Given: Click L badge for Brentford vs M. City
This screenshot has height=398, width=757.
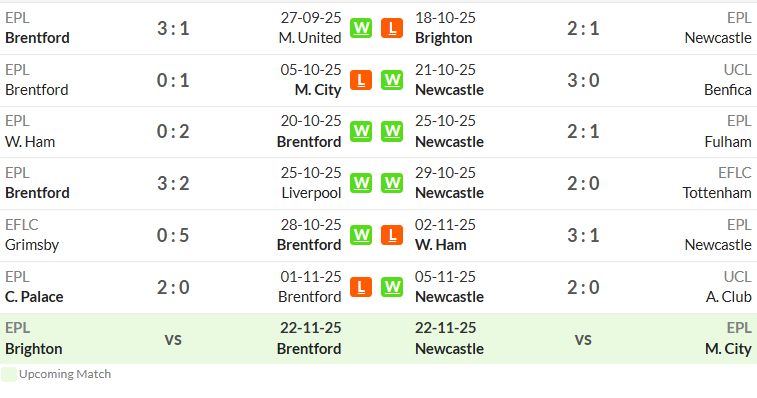Looking at the screenshot, I should 361,80.
